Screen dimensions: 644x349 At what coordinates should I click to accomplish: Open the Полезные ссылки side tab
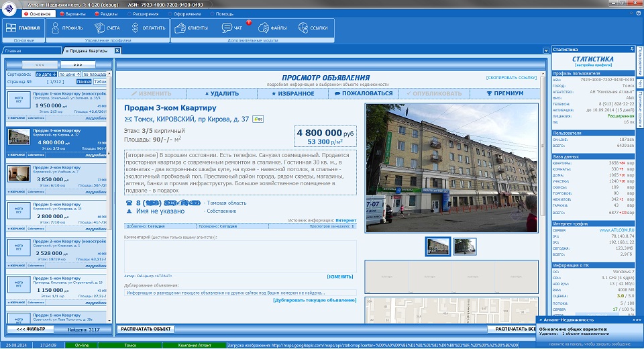640,109
